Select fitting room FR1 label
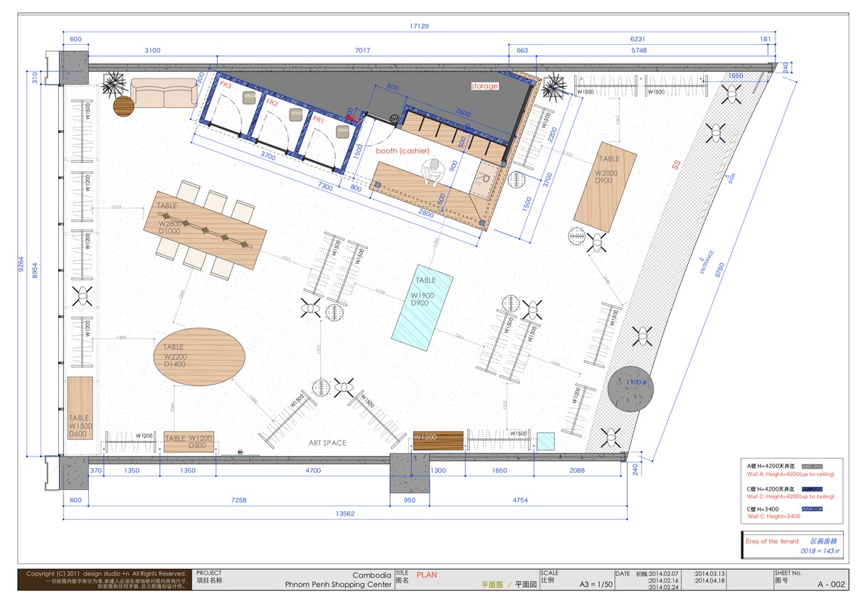 (x=319, y=121)
